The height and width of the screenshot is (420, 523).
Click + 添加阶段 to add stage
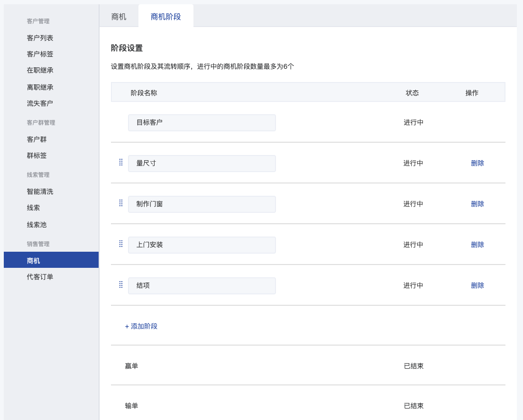pos(141,326)
